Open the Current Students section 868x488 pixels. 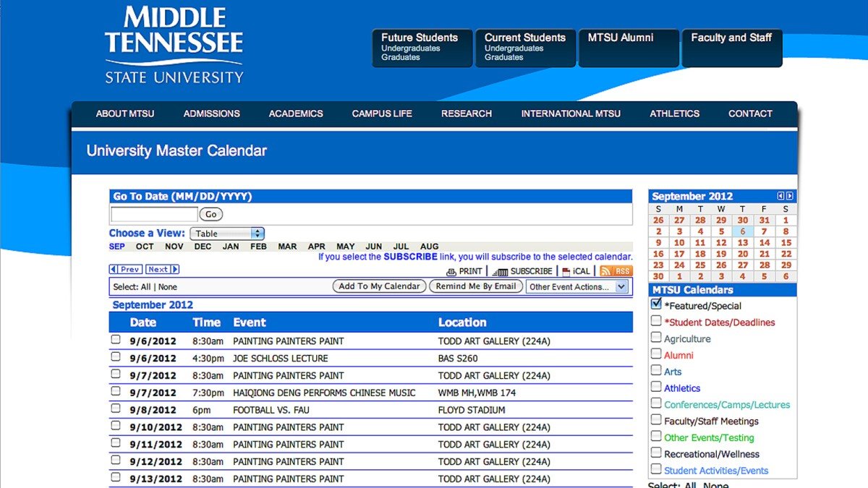tap(525, 48)
